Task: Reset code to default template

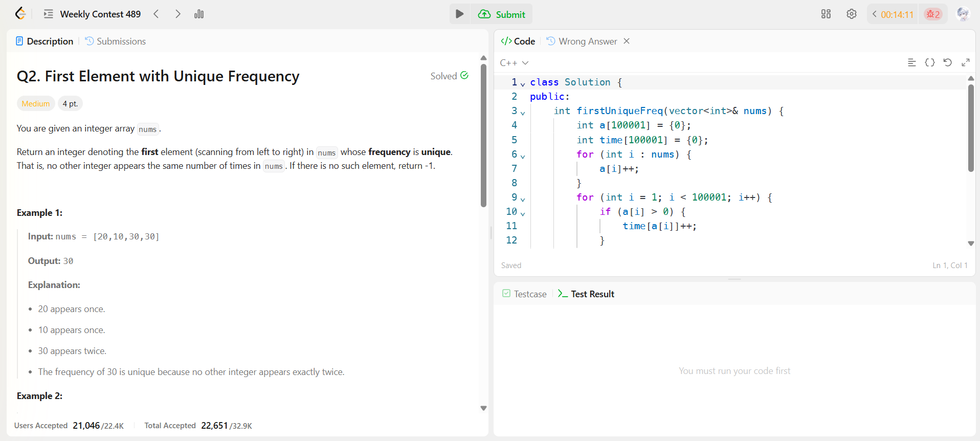Action: click(x=947, y=62)
